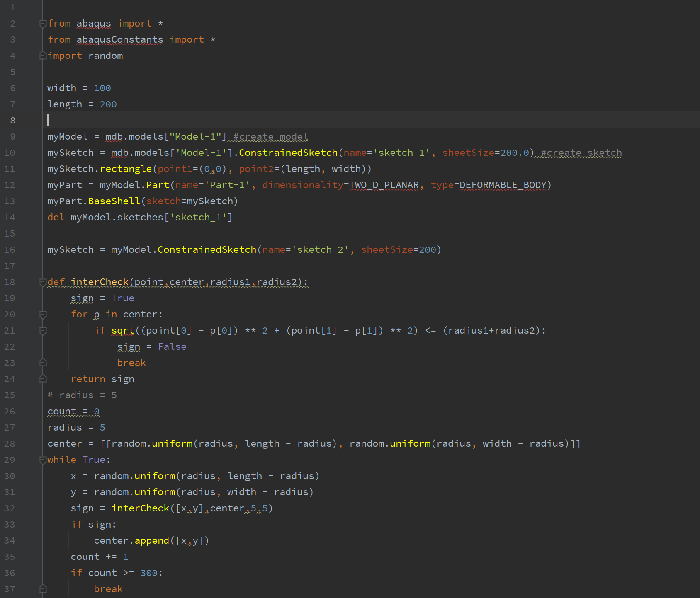Viewport: 700px width, 598px height.
Task: Click the 'abaqus' module on line 2
Action: click(x=94, y=23)
